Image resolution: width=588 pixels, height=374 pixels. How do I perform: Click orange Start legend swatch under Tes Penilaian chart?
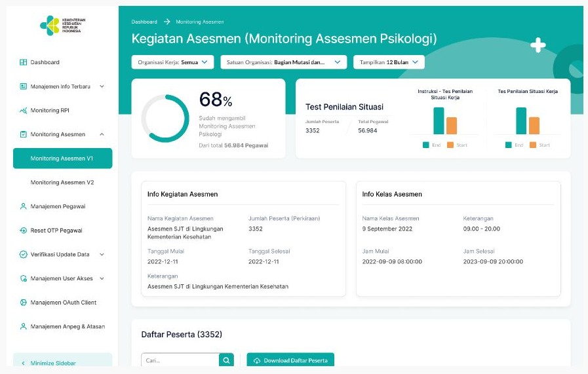533,145
